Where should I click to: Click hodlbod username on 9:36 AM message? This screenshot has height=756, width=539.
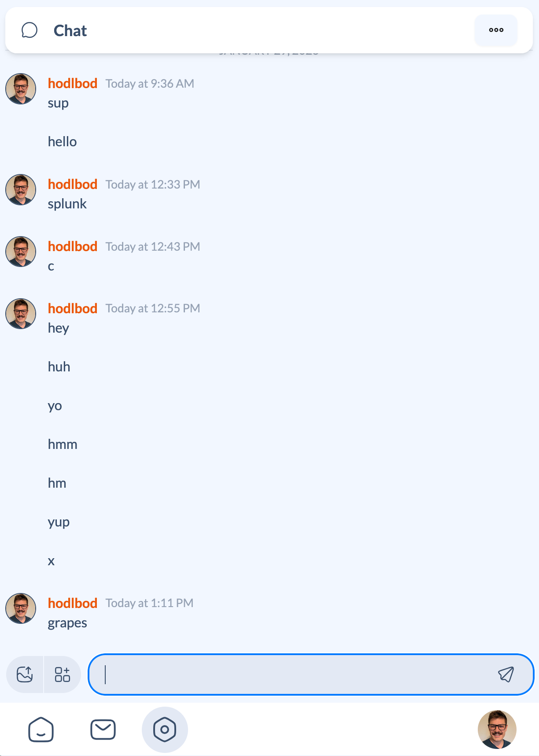(73, 83)
